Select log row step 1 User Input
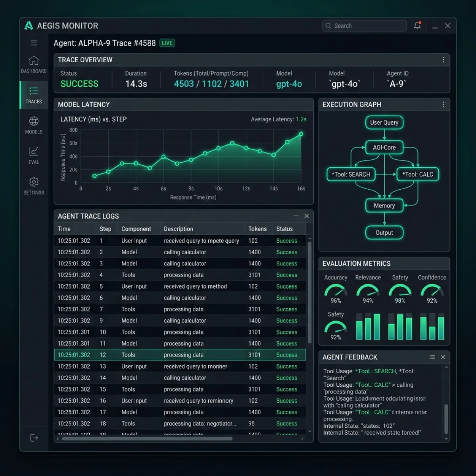Screen dimensions: 476x476 pyautogui.click(x=180, y=241)
